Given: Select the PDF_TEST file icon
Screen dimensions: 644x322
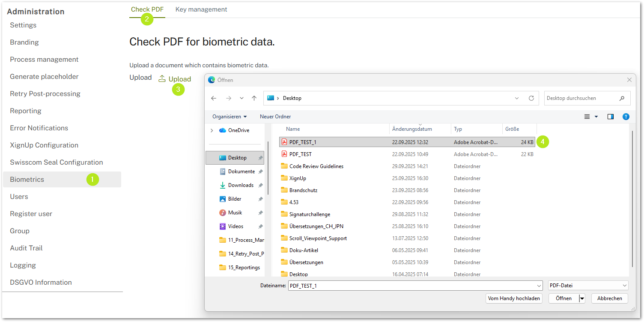Looking at the screenshot, I should (284, 154).
